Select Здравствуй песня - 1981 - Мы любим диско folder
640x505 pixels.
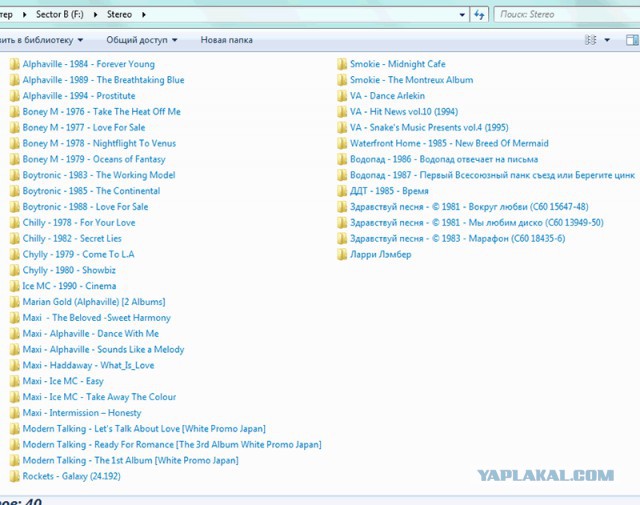476,223
